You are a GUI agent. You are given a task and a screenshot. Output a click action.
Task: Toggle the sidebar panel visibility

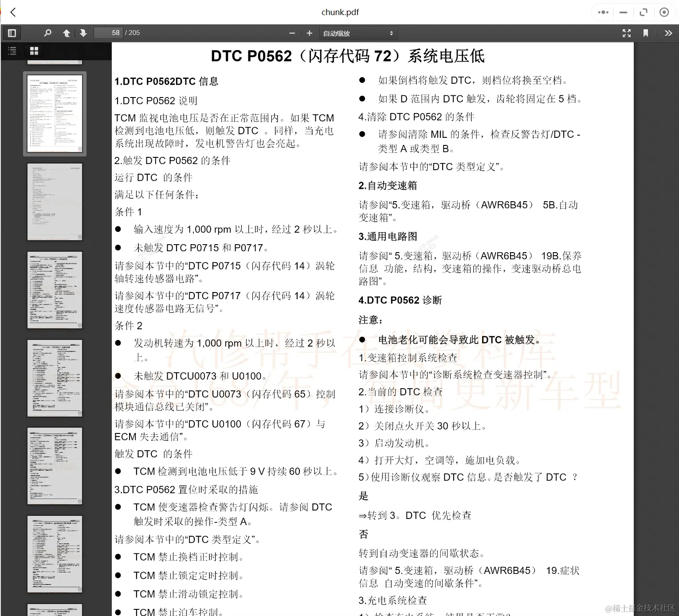(x=12, y=33)
